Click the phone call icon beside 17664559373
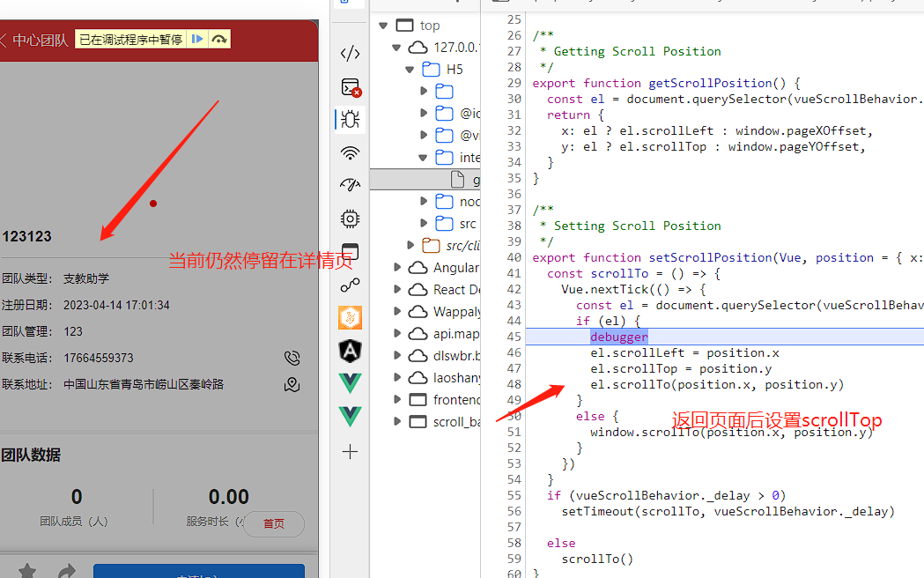The width and height of the screenshot is (924, 578). (x=292, y=358)
